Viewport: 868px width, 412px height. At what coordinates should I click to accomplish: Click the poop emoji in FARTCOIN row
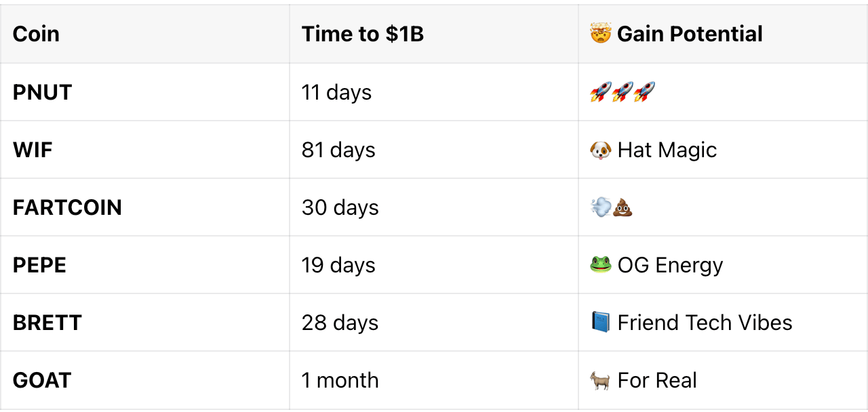(623, 207)
